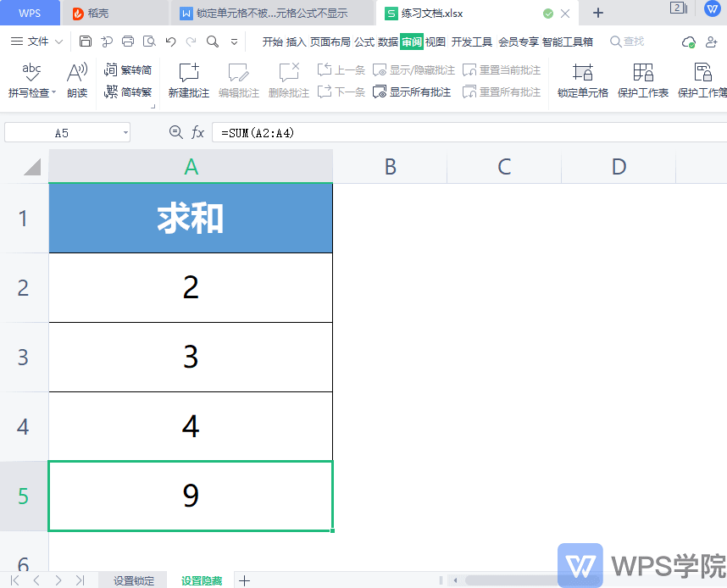Go to 下一条 next comment

341,92
